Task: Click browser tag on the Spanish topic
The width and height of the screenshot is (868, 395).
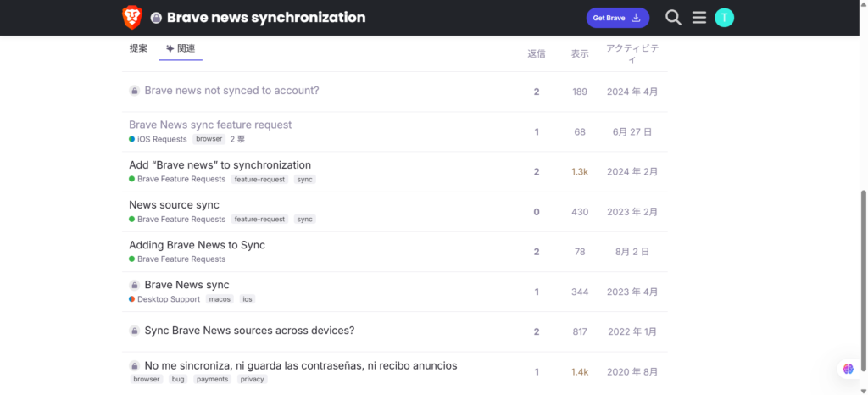Action: [147, 380]
